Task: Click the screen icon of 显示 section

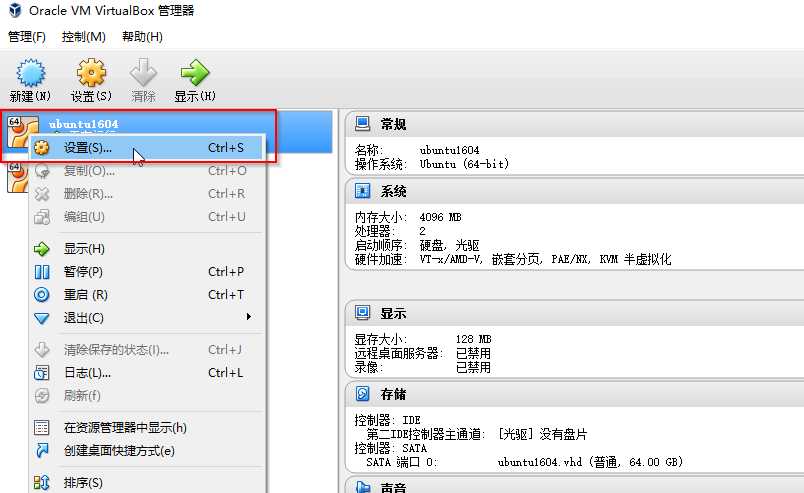Action: (x=363, y=312)
